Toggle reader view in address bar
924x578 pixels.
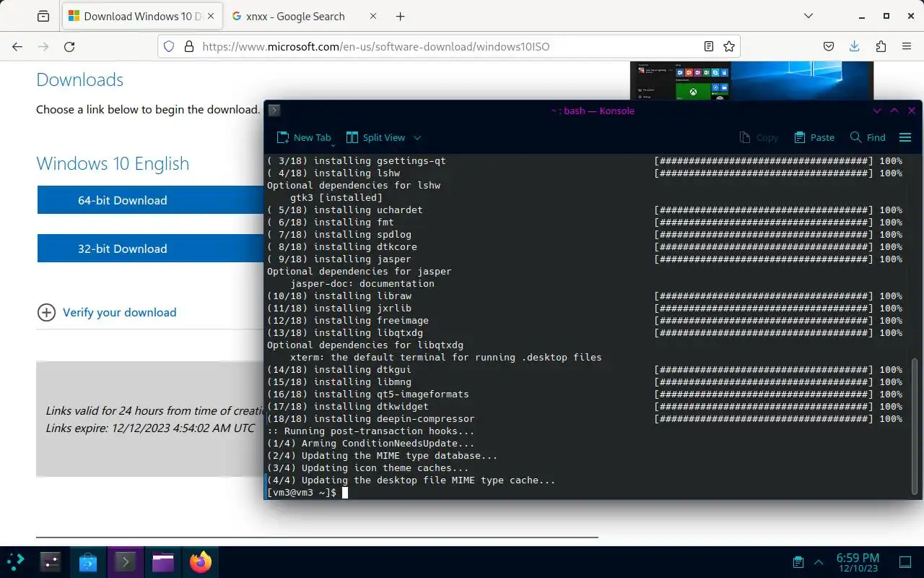709,46
